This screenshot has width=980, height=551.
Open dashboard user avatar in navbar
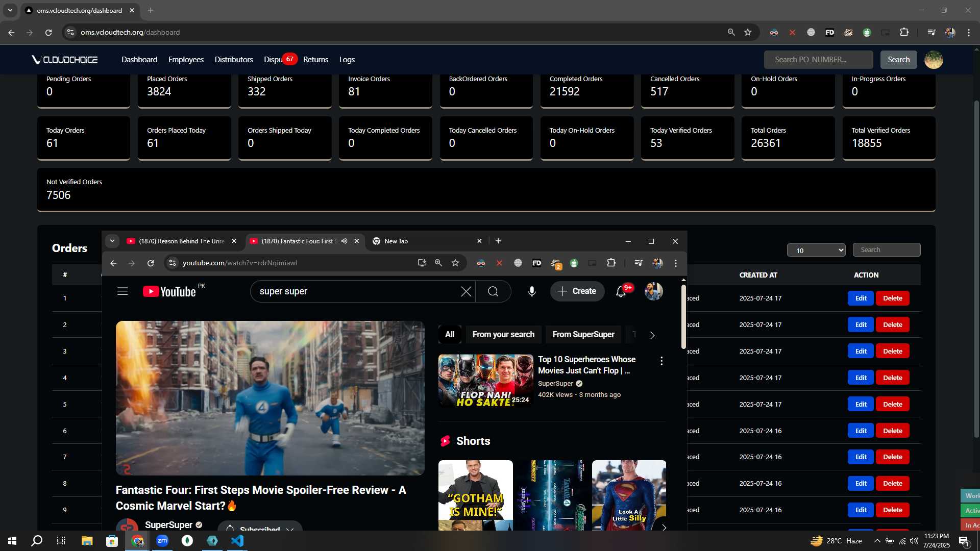point(934,60)
